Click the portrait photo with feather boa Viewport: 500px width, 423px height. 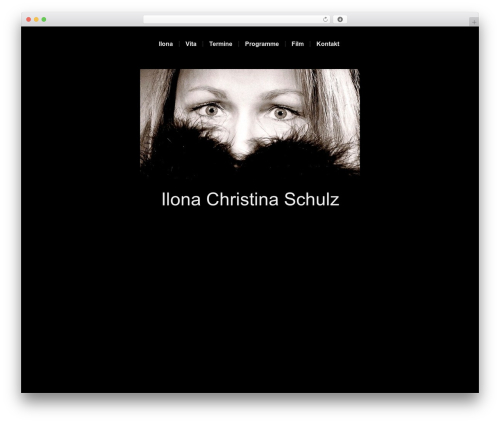tap(250, 122)
